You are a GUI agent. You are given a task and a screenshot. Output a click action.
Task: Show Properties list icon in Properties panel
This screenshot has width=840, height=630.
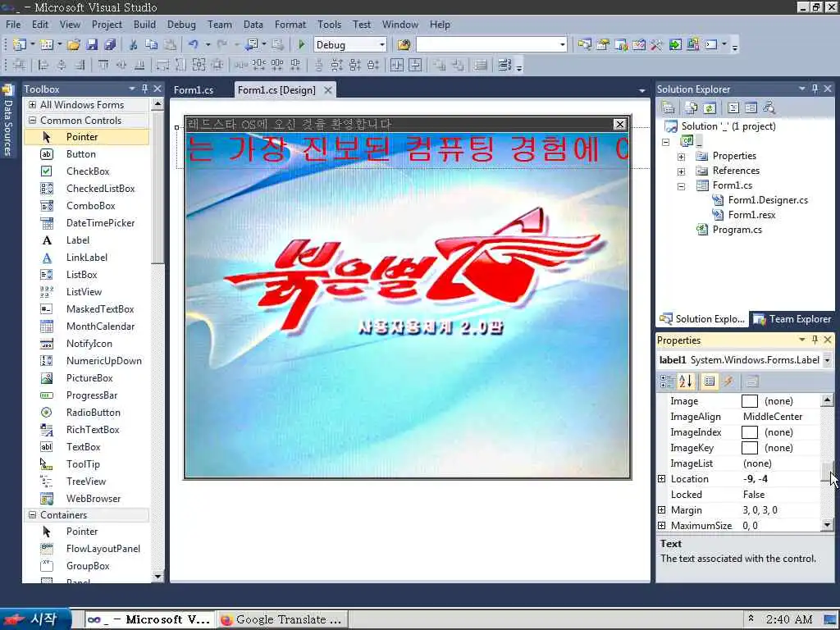[x=710, y=381]
